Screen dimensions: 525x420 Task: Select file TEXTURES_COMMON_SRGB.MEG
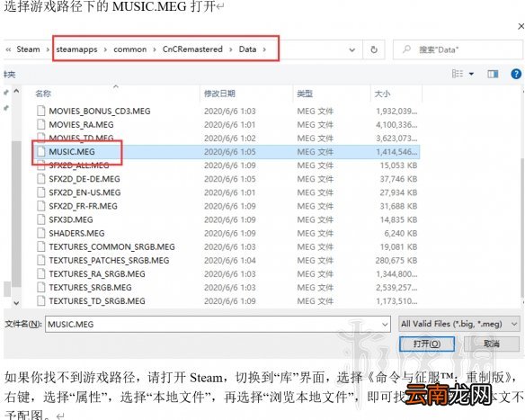[111, 246]
